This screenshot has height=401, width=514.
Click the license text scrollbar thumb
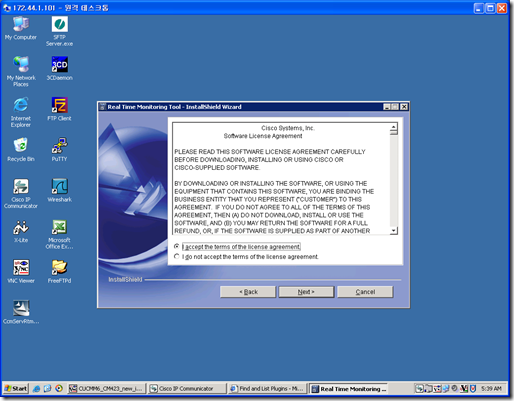pyautogui.click(x=394, y=133)
